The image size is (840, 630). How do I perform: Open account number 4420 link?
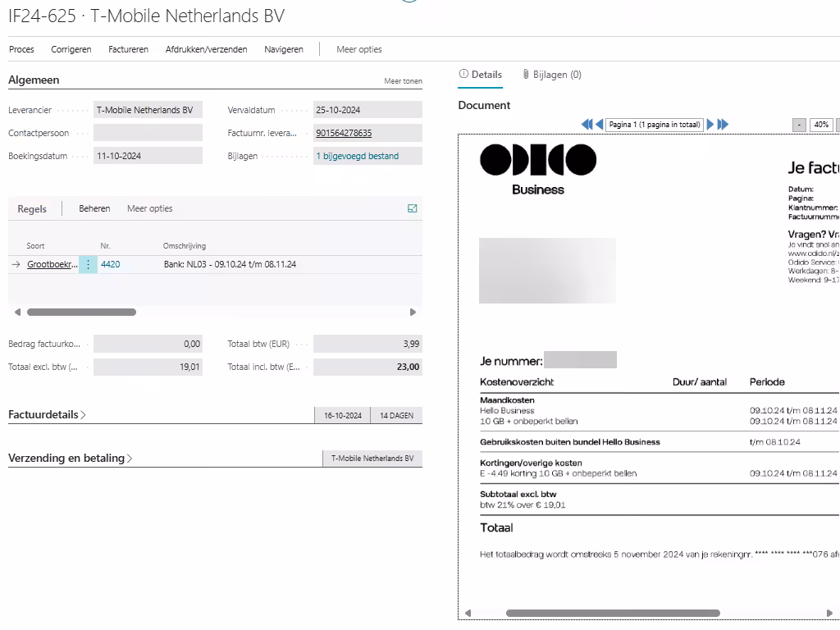coord(110,264)
